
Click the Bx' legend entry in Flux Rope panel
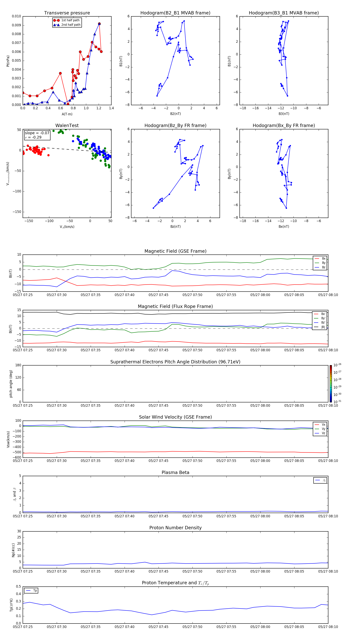(320, 314)
